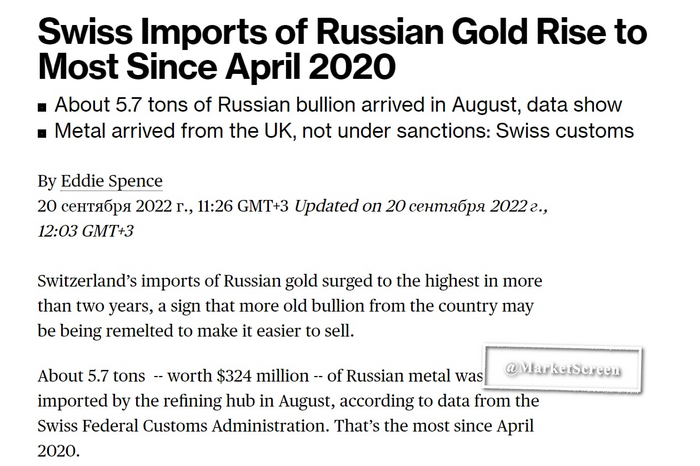The image size is (700, 466).
Task: Click the "12:03 GMT+3" update time
Action: pos(85,231)
